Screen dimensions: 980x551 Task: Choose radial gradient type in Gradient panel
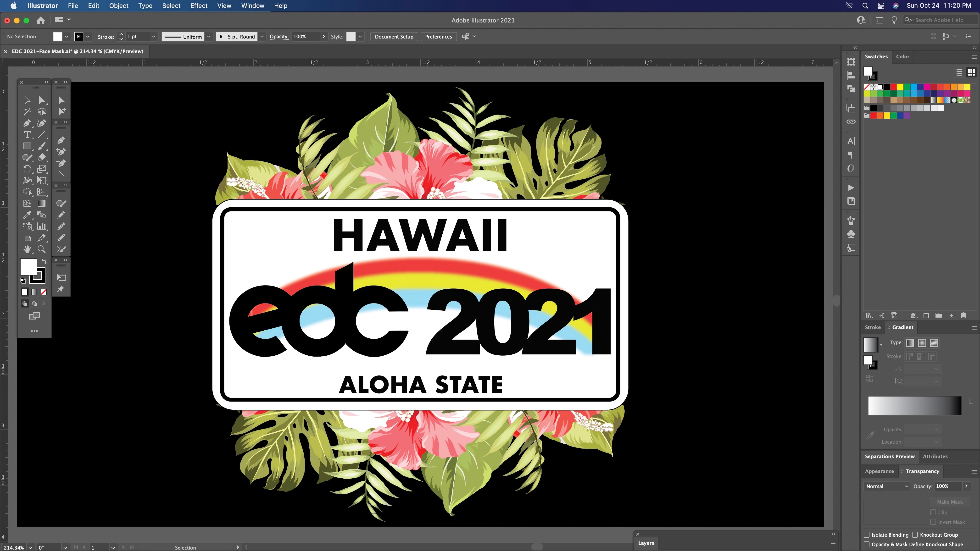pyautogui.click(x=922, y=343)
